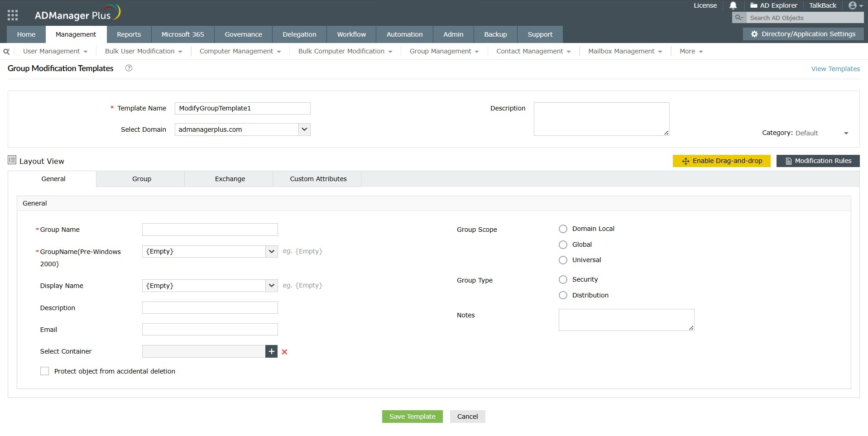
Task: Select Distribution as the group type
Action: click(563, 295)
